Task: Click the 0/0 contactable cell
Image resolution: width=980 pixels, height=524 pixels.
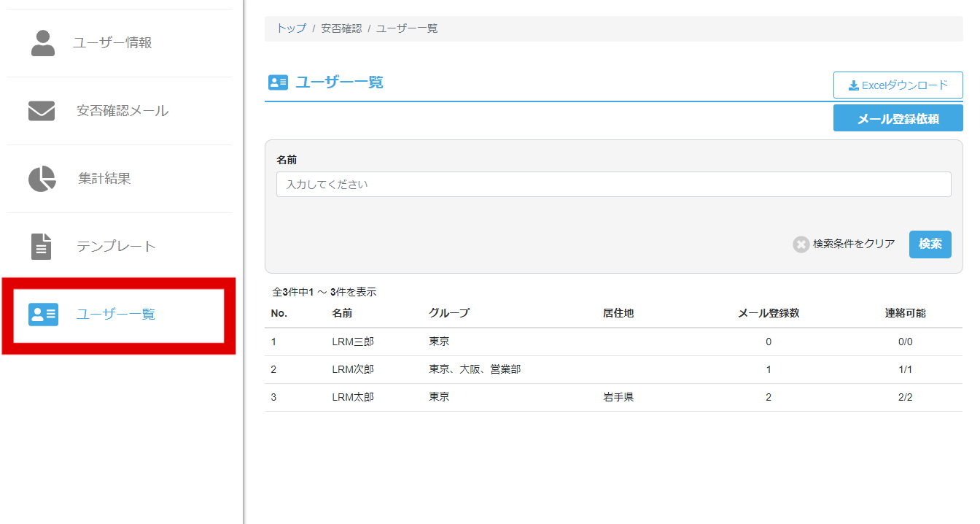Action: pos(906,342)
